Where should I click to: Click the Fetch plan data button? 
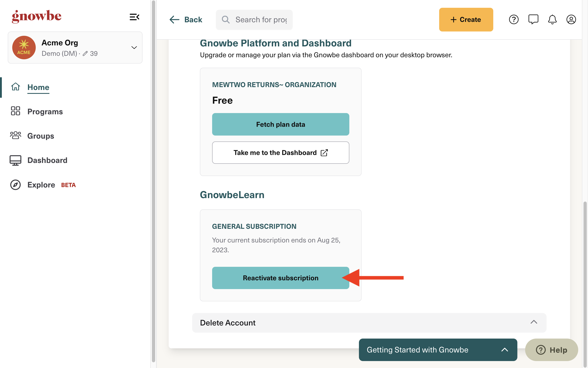click(281, 124)
